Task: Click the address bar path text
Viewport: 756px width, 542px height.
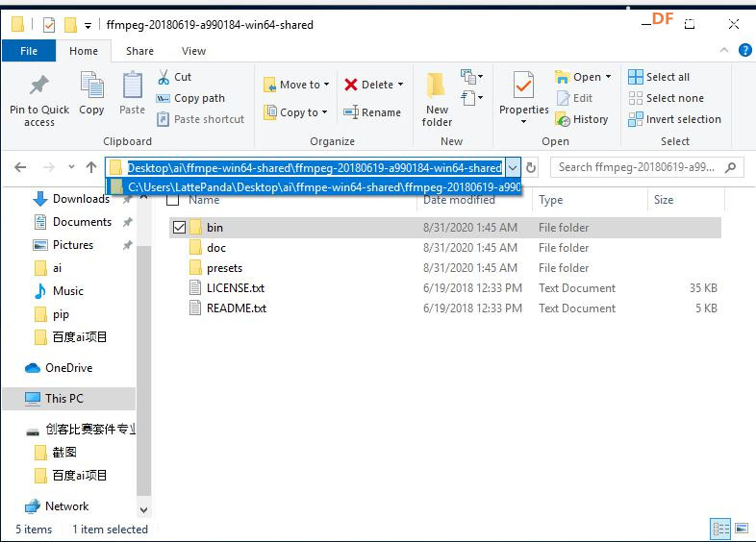Action: [315, 167]
